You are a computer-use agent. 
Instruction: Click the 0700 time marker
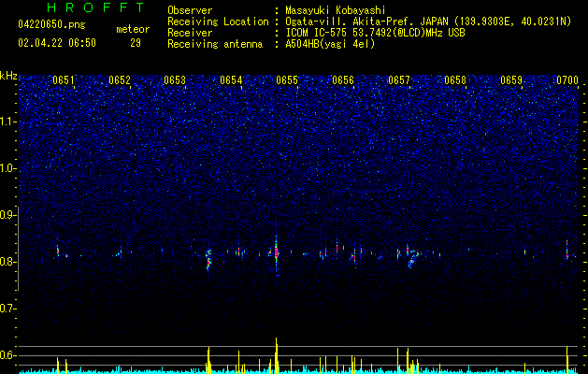(x=567, y=80)
